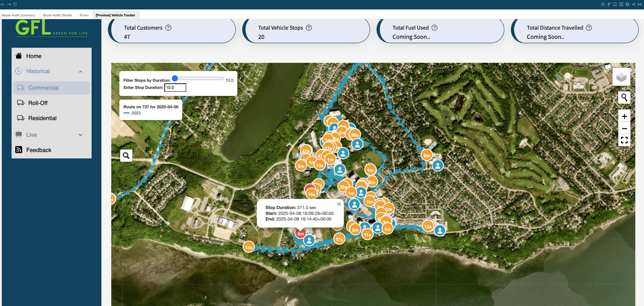Collapse the Historical menu section
644x306 pixels.
click(x=81, y=72)
